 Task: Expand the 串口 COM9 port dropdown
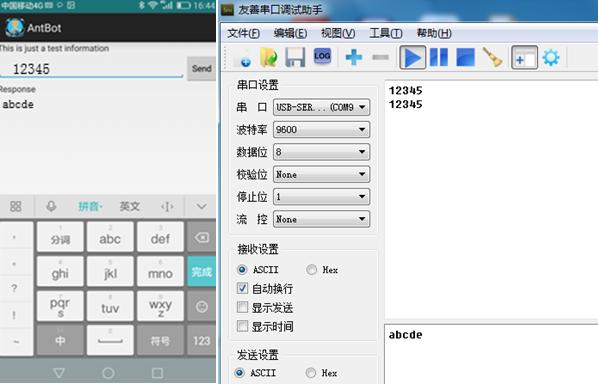(x=322, y=108)
